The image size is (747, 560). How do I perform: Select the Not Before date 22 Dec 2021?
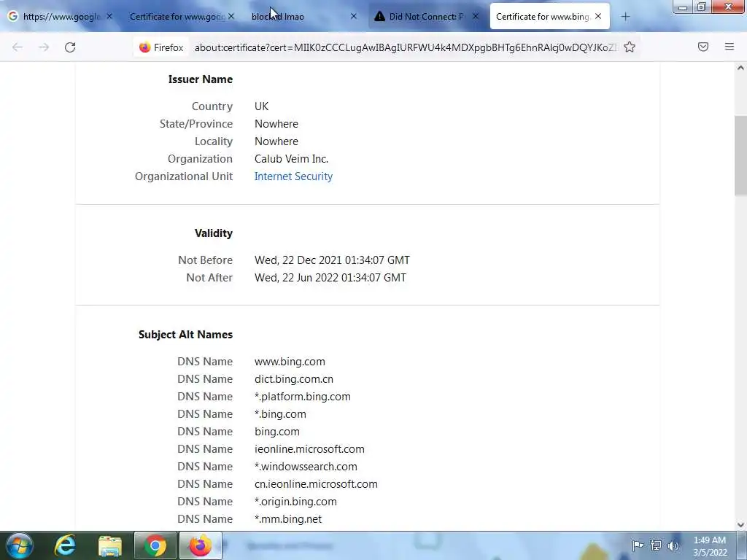click(x=332, y=260)
